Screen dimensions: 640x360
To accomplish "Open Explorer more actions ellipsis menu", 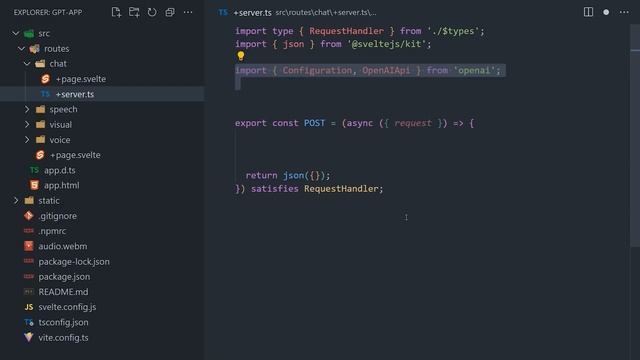I will pyautogui.click(x=188, y=12).
